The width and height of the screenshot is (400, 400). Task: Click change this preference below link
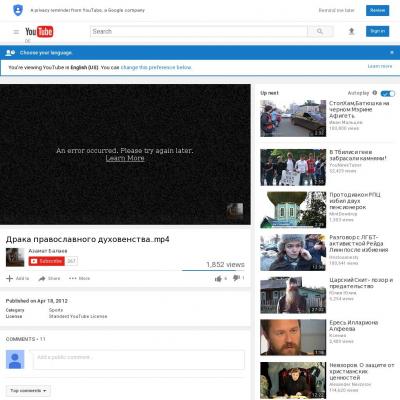click(x=156, y=67)
